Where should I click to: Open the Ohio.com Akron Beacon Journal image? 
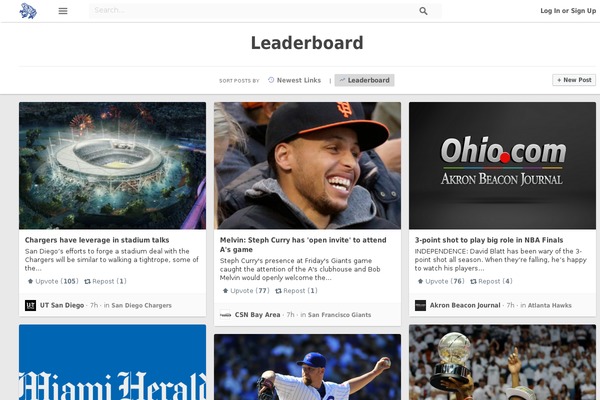coord(502,165)
